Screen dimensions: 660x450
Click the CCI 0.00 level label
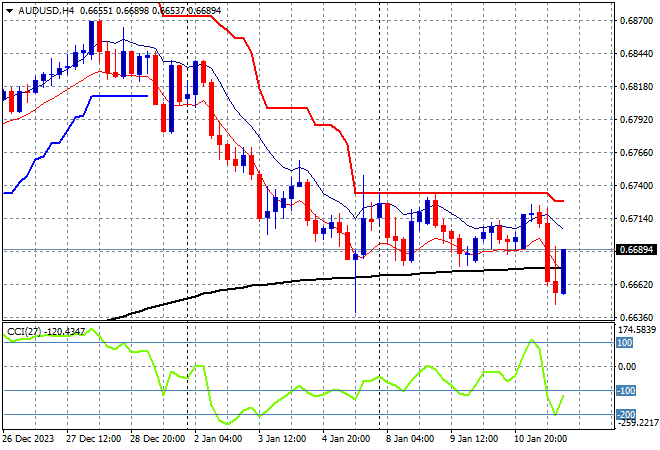626,366
